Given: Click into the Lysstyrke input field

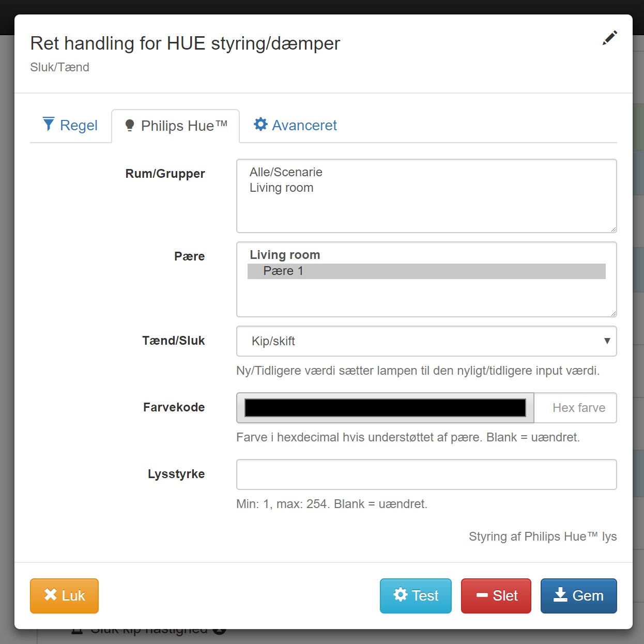Looking at the screenshot, I should pyautogui.click(x=426, y=474).
